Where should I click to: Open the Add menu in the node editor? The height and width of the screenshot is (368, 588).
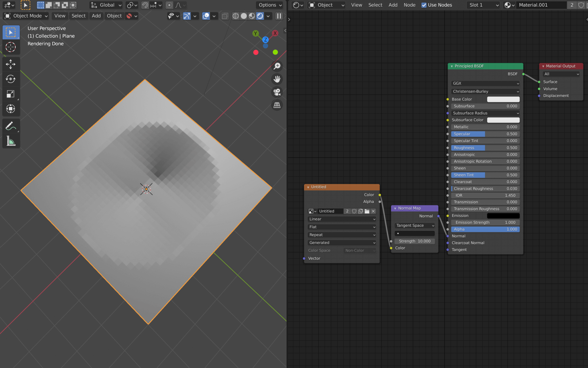[393, 5]
